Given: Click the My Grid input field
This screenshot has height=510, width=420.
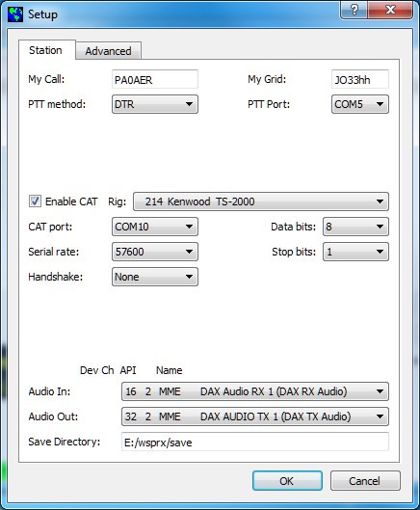Looking at the screenshot, I should point(360,79).
